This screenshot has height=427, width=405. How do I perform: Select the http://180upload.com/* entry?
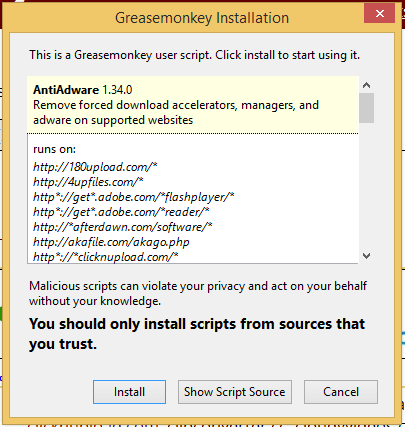[x=95, y=166]
